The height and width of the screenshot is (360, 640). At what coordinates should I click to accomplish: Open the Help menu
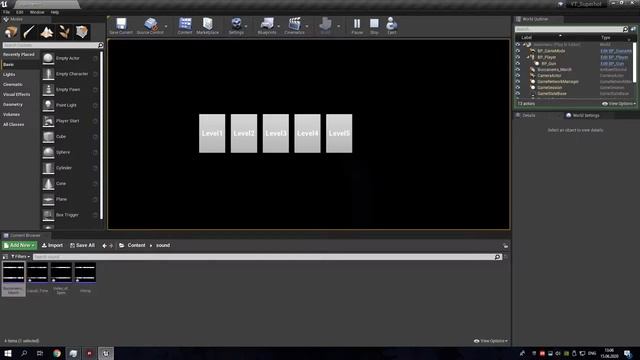pos(55,12)
